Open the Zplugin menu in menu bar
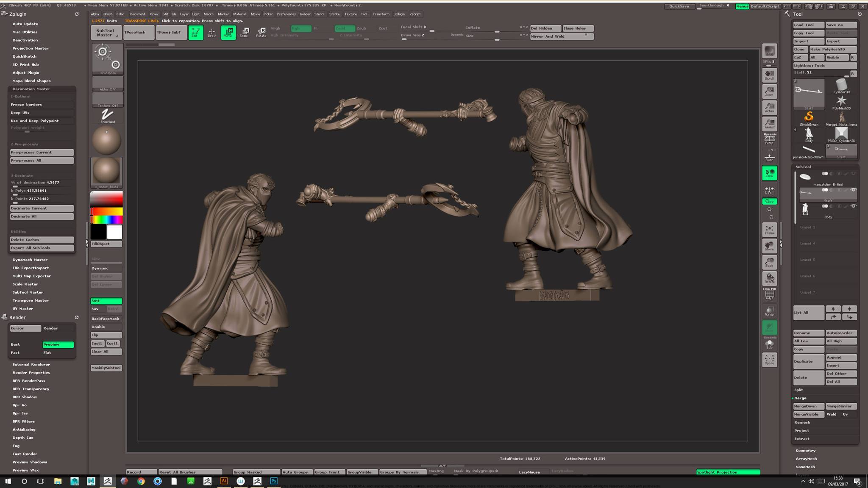The height and width of the screenshot is (488, 868). pos(399,14)
